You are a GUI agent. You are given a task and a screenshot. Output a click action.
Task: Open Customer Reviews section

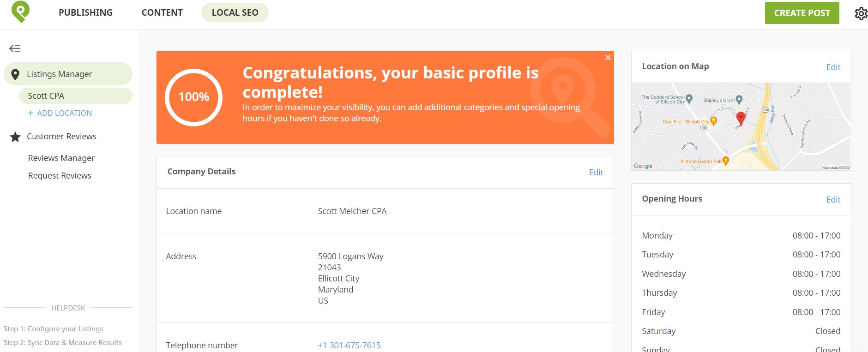click(61, 136)
